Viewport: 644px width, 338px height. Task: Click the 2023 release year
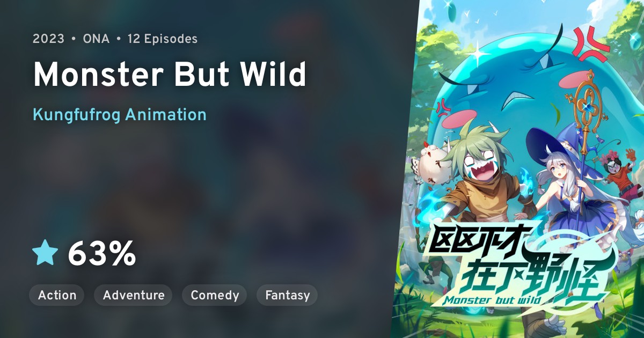click(48, 39)
